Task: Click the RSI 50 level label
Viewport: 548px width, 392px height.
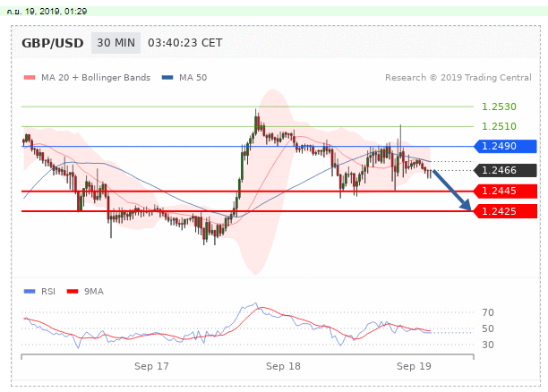Action: pos(488,328)
